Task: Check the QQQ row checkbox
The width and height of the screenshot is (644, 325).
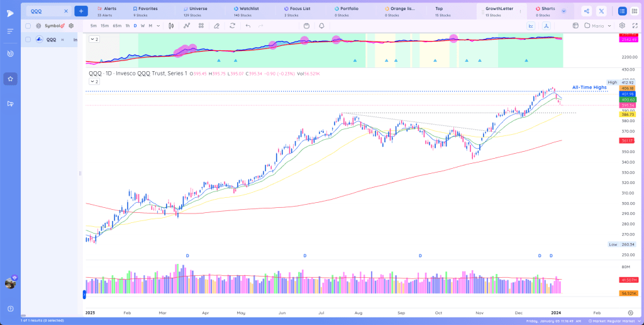Action: 28,40
